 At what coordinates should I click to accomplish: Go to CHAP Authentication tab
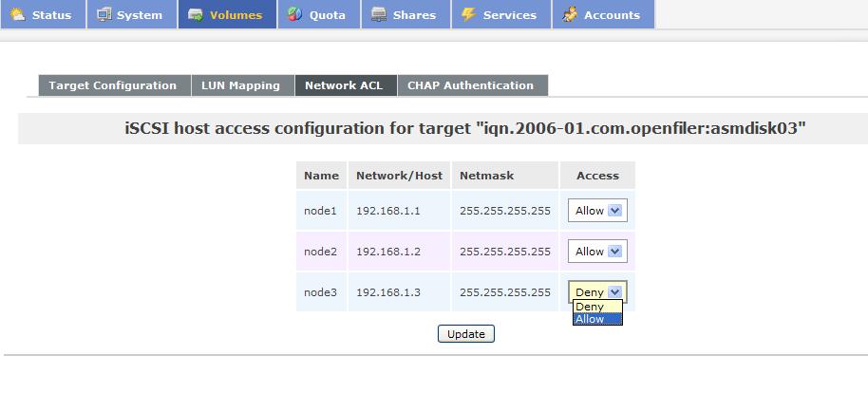pyautogui.click(x=471, y=85)
